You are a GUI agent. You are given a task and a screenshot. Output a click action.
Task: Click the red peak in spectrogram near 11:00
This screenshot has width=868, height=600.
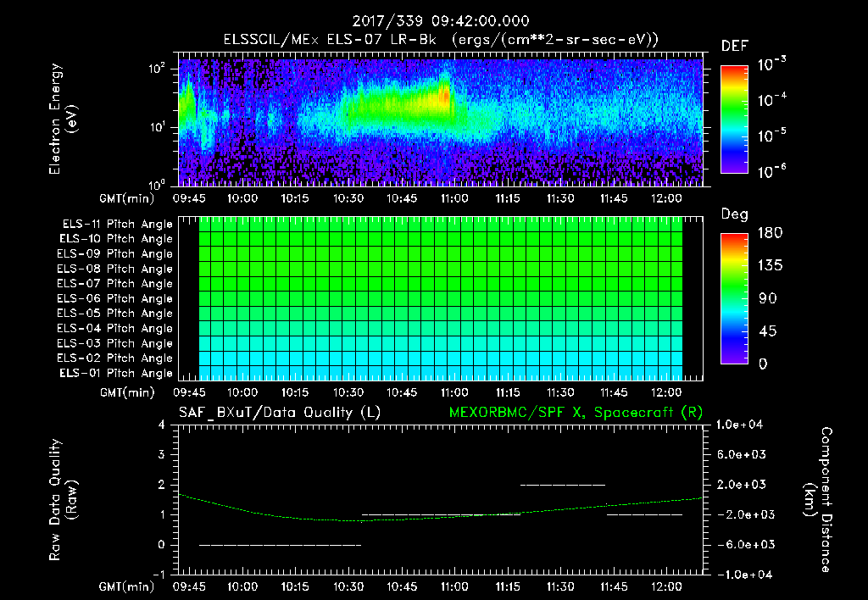point(444,96)
